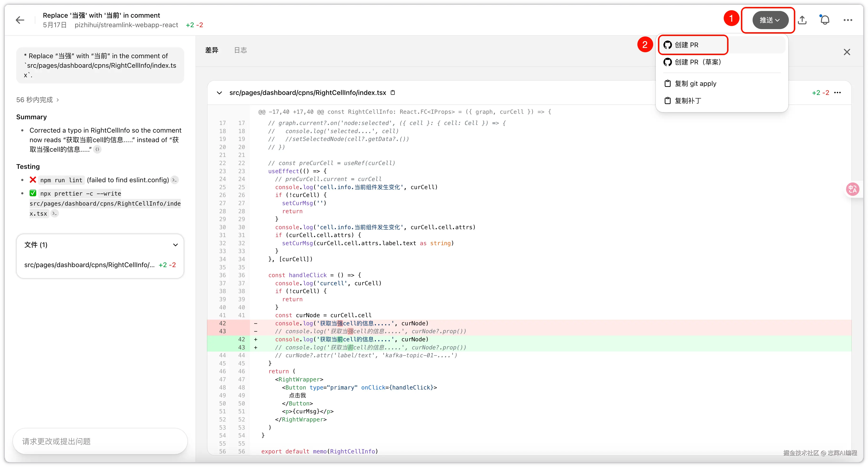
Task: Click the back arrow icon
Action: [20, 20]
